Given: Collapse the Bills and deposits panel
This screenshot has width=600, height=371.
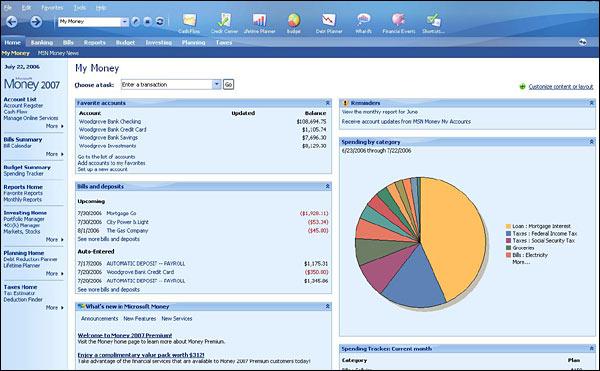Looking at the screenshot, I should point(328,186).
